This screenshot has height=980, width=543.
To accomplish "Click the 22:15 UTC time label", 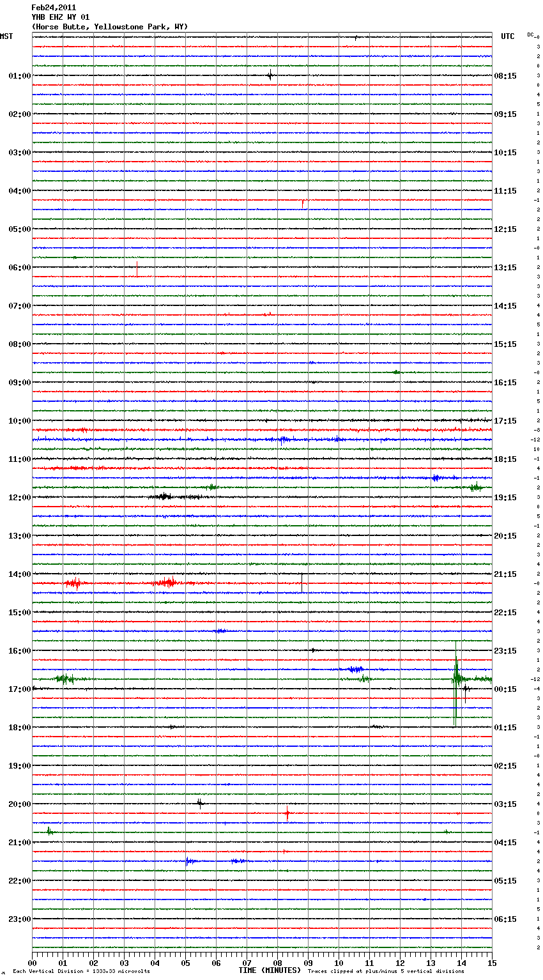I will pyautogui.click(x=505, y=613).
